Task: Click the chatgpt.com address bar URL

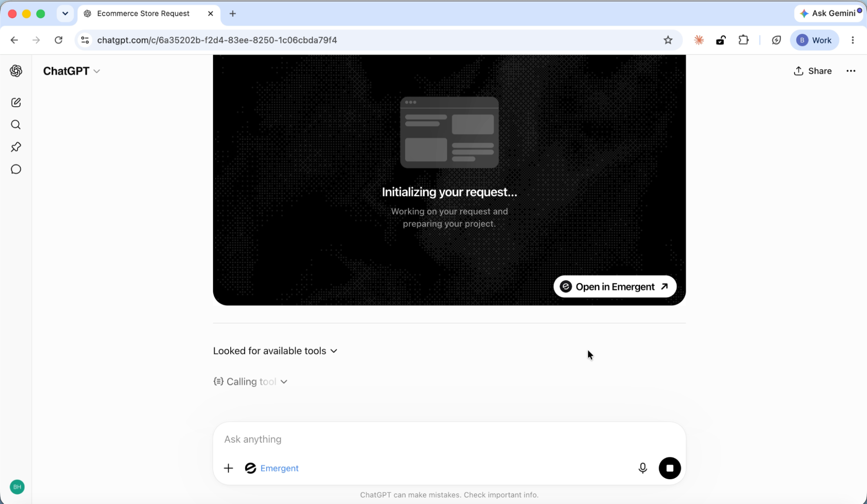Action: (217, 40)
